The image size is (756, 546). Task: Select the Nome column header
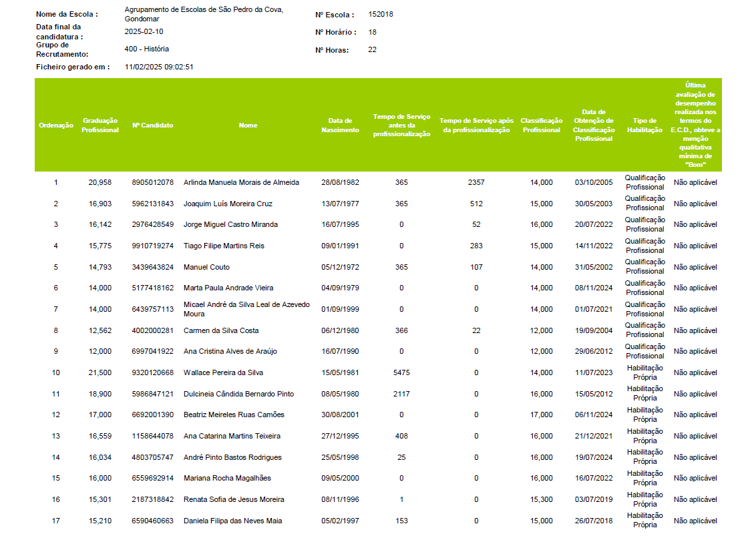pos(248,125)
